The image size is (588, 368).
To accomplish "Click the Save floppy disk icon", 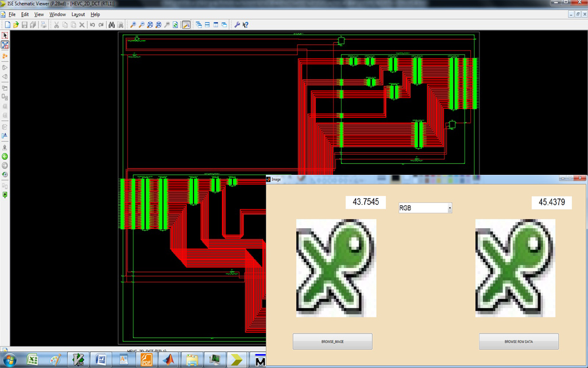I will click(x=24, y=25).
